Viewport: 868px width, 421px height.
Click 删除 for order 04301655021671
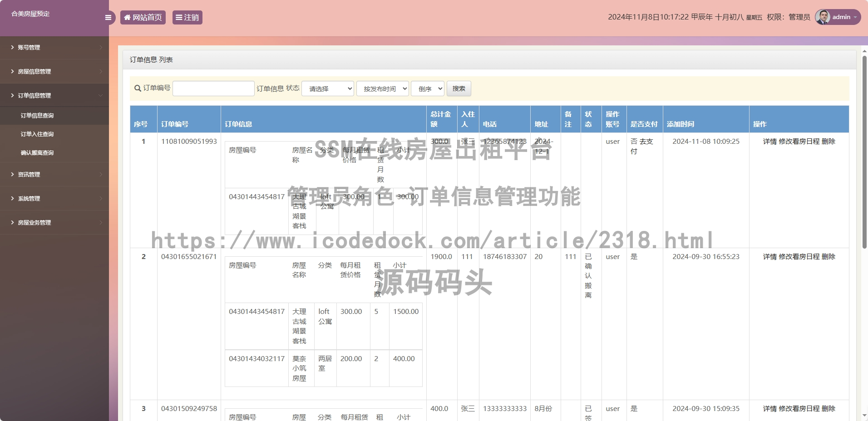[829, 257]
